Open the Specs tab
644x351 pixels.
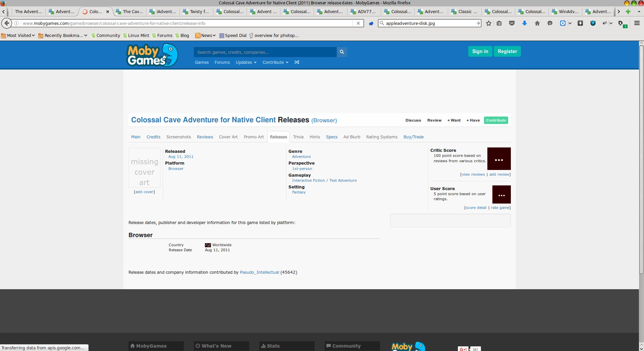pyautogui.click(x=331, y=137)
